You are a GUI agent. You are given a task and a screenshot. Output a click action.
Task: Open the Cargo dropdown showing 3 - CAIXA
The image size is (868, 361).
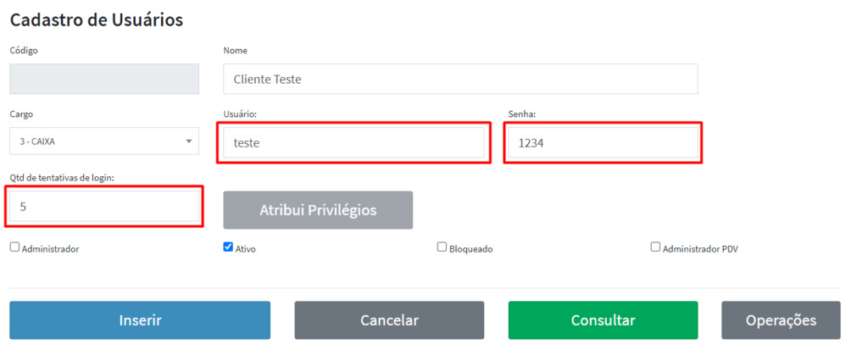(x=104, y=142)
